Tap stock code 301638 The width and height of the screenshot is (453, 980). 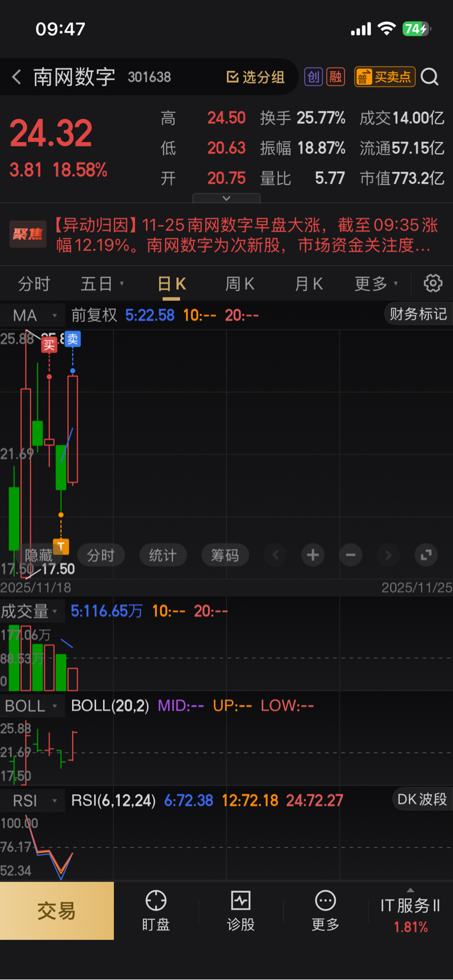point(149,77)
